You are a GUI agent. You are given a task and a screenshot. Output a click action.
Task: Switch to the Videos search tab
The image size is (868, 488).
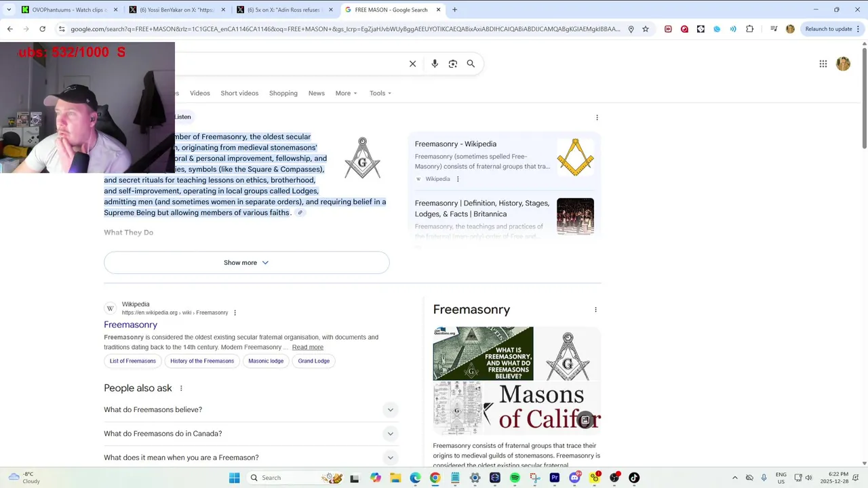point(200,93)
